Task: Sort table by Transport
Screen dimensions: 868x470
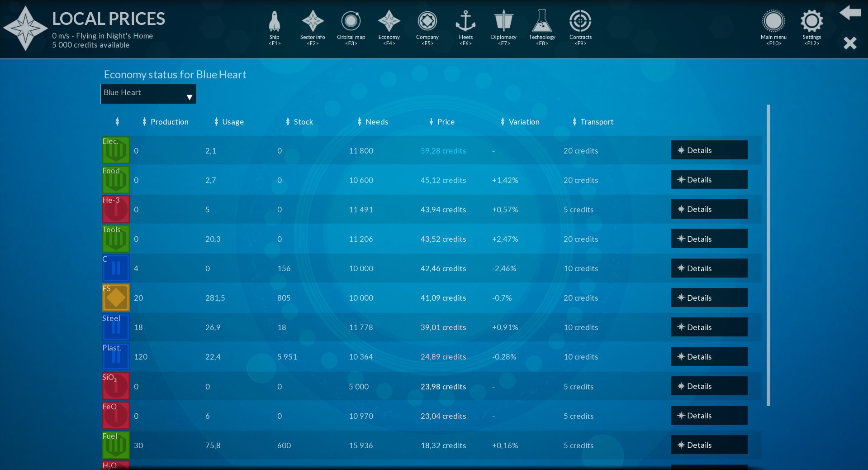Action: point(593,121)
